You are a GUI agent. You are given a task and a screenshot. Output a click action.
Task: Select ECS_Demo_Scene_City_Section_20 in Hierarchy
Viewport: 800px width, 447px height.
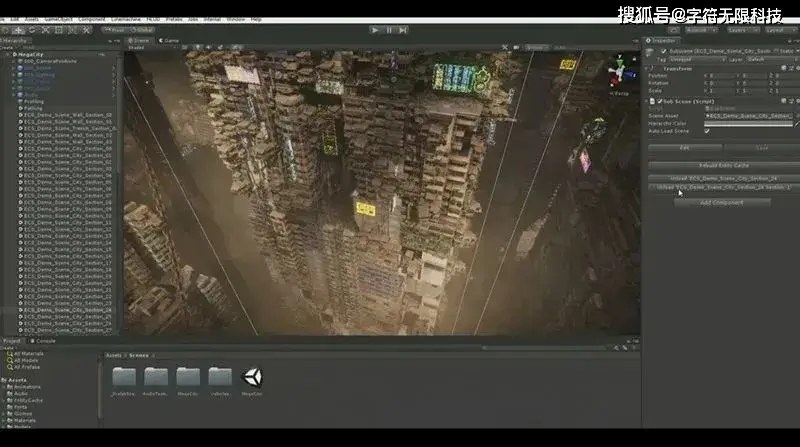pos(67,283)
